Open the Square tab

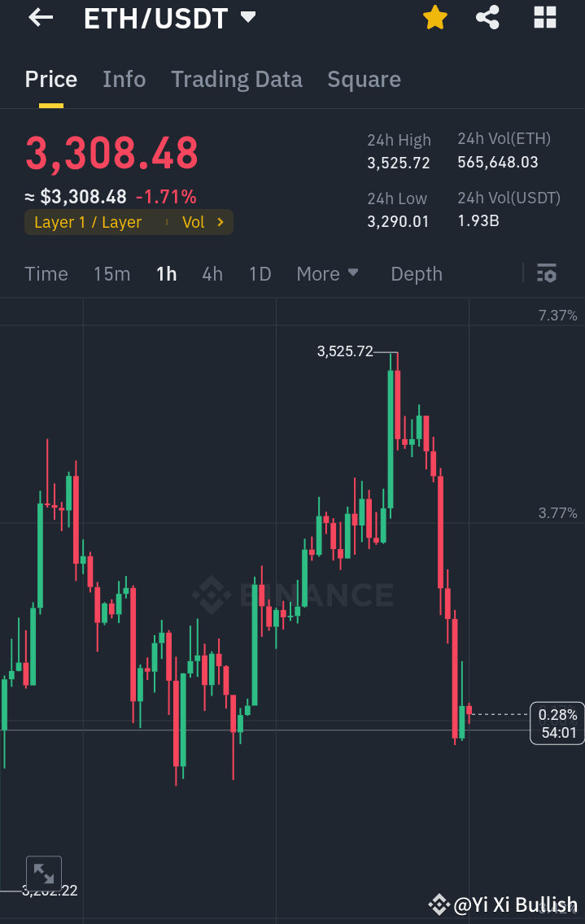364,79
